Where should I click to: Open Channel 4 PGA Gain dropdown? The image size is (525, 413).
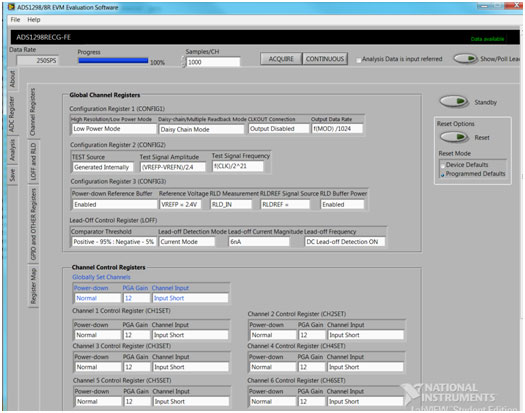click(x=312, y=367)
